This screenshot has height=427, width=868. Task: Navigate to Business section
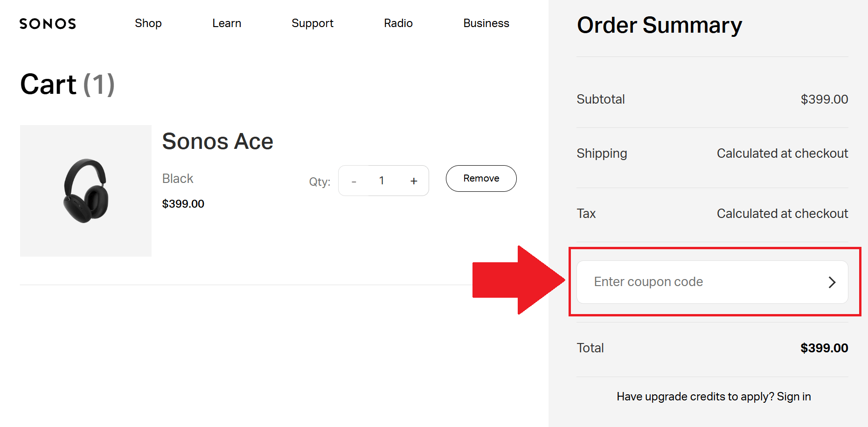486,23
